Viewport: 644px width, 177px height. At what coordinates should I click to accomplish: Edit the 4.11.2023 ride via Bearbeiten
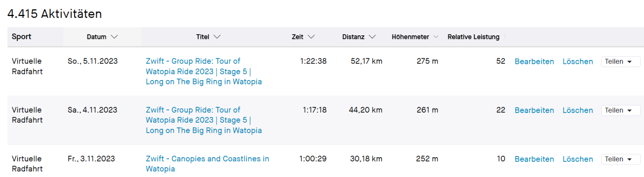pos(534,110)
